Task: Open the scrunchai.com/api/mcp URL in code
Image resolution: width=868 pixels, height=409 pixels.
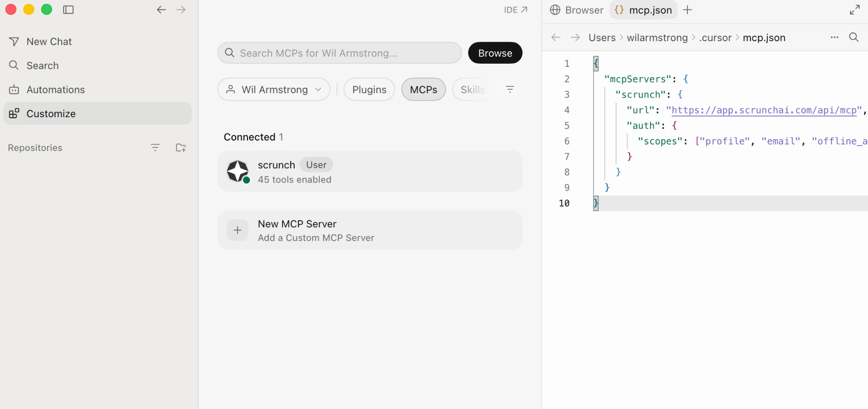Action: click(x=764, y=110)
